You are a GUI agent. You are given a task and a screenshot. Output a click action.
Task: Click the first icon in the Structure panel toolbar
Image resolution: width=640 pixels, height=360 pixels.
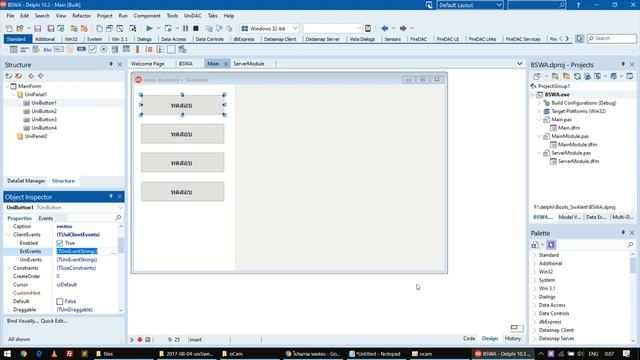tap(9, 76)
